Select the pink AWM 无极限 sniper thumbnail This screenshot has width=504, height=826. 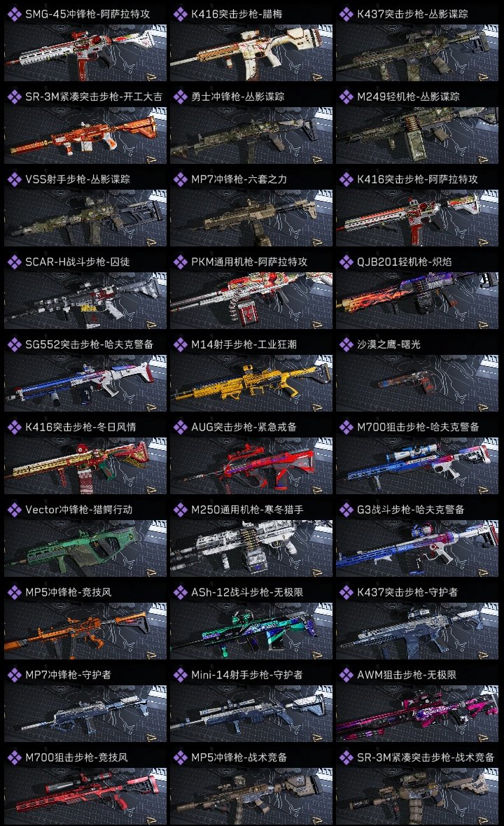(417, 713)
